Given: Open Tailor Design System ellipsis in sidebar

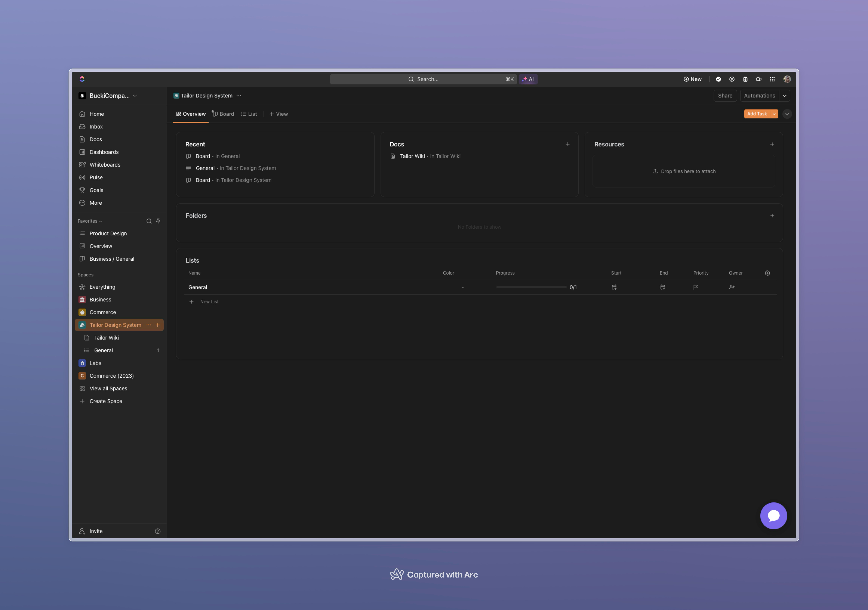Looking at the screenshot, I should (x=149, y=325).
